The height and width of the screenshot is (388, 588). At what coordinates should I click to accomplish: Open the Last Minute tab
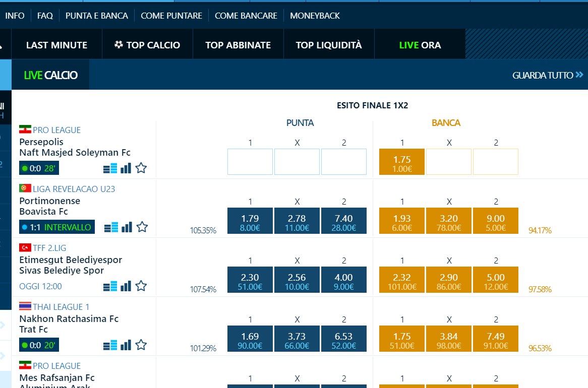click(56, 45)
